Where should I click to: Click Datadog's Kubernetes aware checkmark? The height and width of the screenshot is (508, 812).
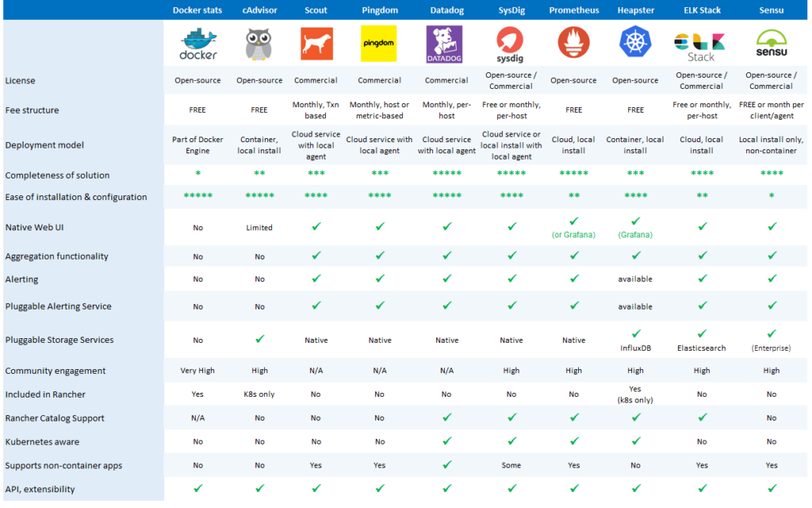(446, 441)
